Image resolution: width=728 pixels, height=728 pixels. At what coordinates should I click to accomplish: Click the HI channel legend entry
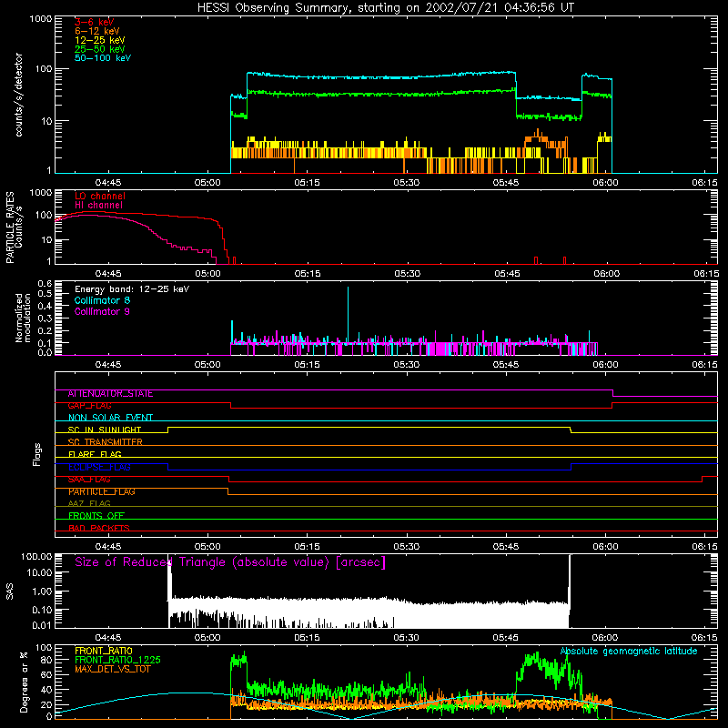[98, 205]
